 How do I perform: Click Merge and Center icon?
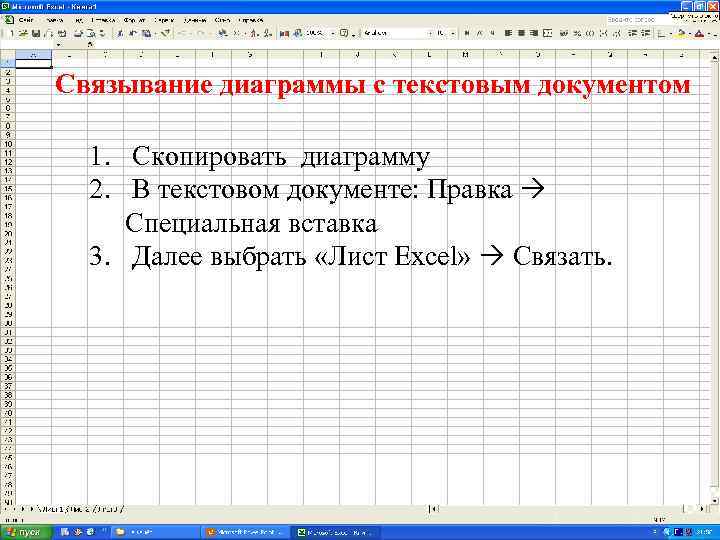[547, 33]
